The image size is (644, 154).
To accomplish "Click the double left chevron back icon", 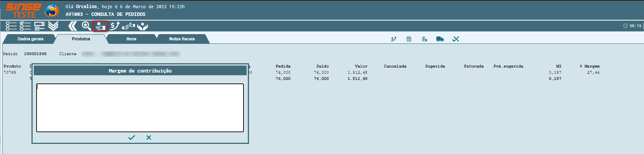I will point(72,26).
